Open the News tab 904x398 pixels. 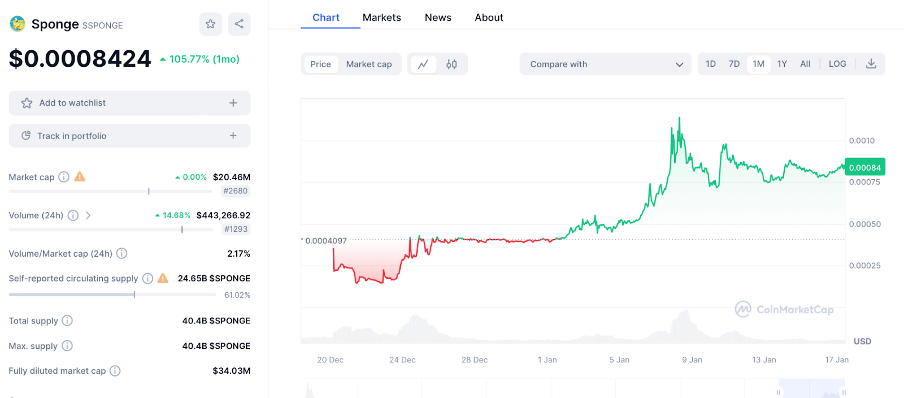click(438, 18)
